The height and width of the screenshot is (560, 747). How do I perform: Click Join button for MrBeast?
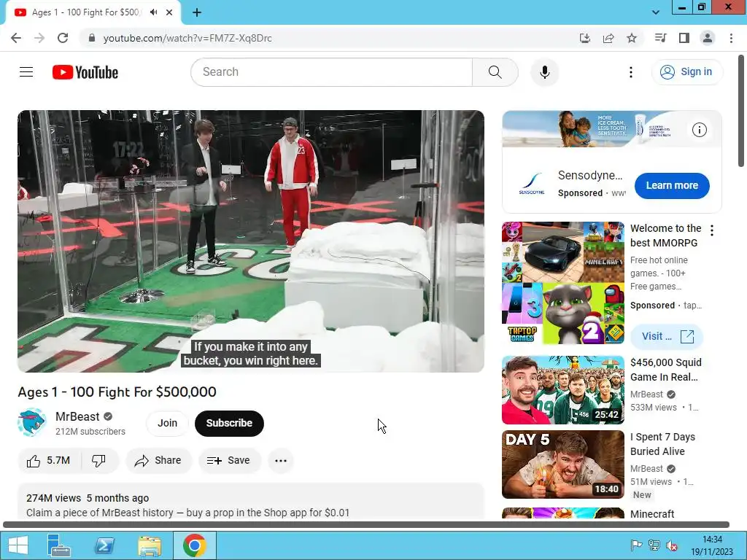[167, 423]
